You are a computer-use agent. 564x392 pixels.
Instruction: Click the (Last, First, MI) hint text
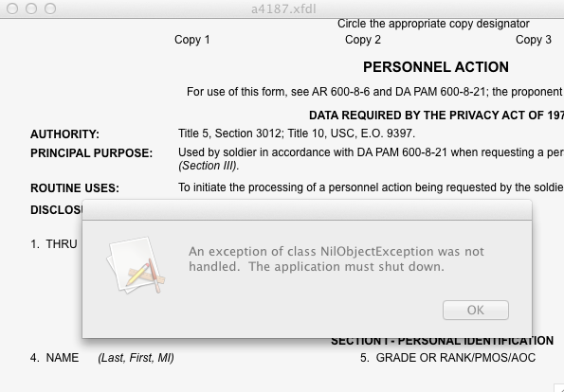click(x=136, y=358)
